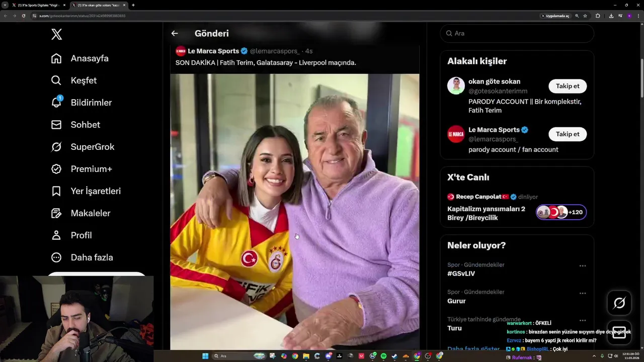Open more options for Turu trend
Image resolution: width=644 pixels, height=362 pixels.
[582, 320]
